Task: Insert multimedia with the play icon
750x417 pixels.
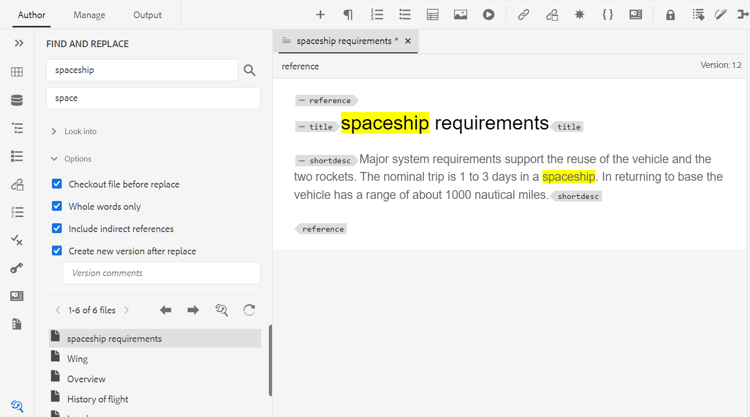Action: coord(488,15)
